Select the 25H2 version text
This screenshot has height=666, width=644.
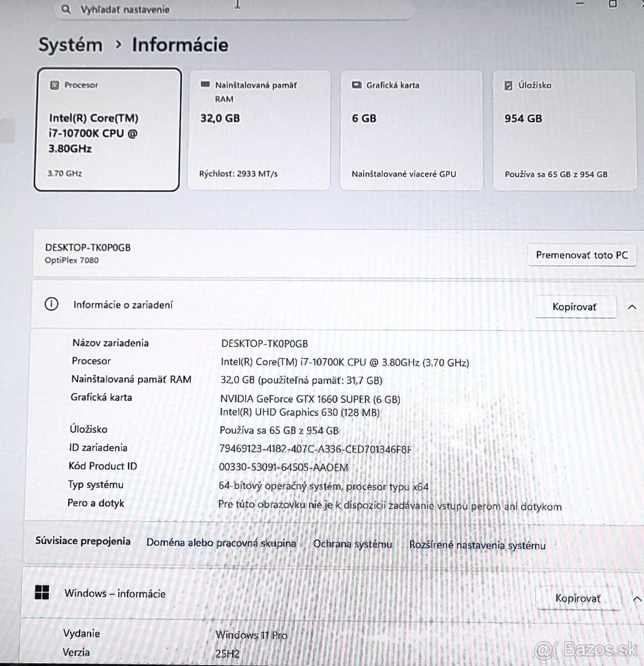(227, 654)
